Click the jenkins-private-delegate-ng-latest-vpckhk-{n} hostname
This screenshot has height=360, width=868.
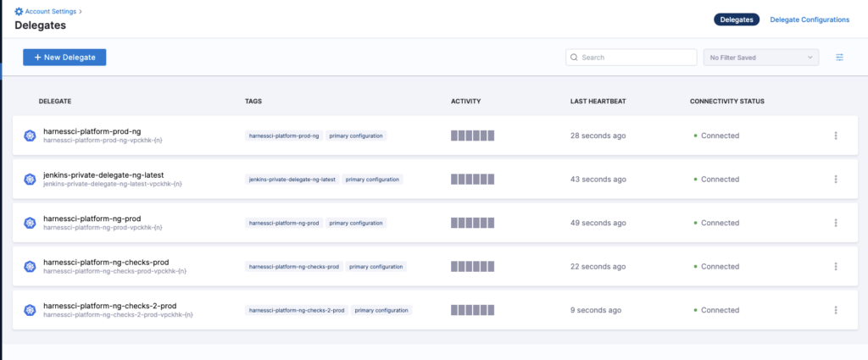point(113,184)
